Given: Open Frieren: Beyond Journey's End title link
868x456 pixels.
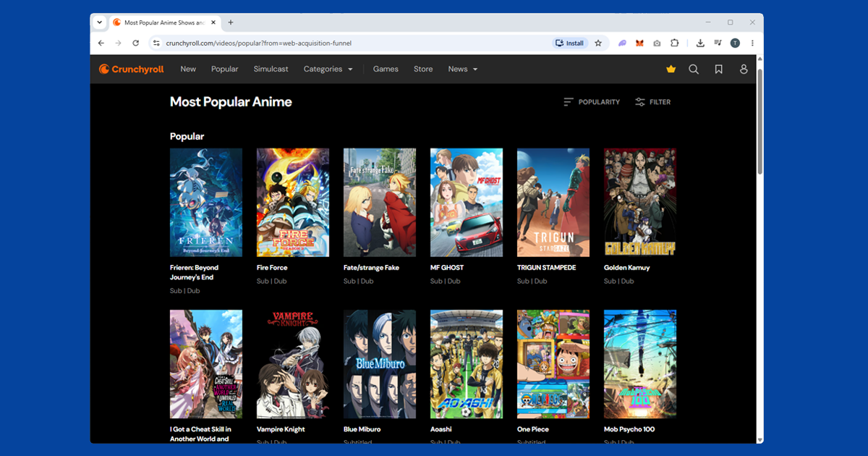Looking at the screenshot, I should tap(194, 272).
